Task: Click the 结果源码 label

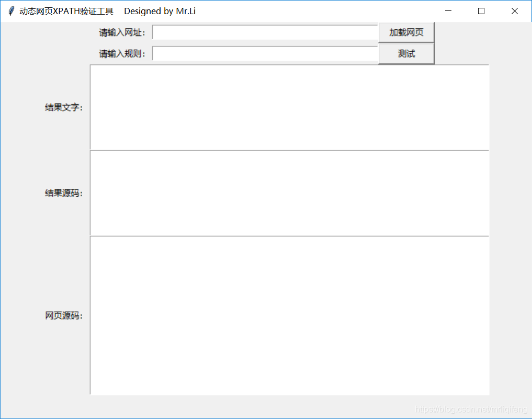Action: point(64,193)
